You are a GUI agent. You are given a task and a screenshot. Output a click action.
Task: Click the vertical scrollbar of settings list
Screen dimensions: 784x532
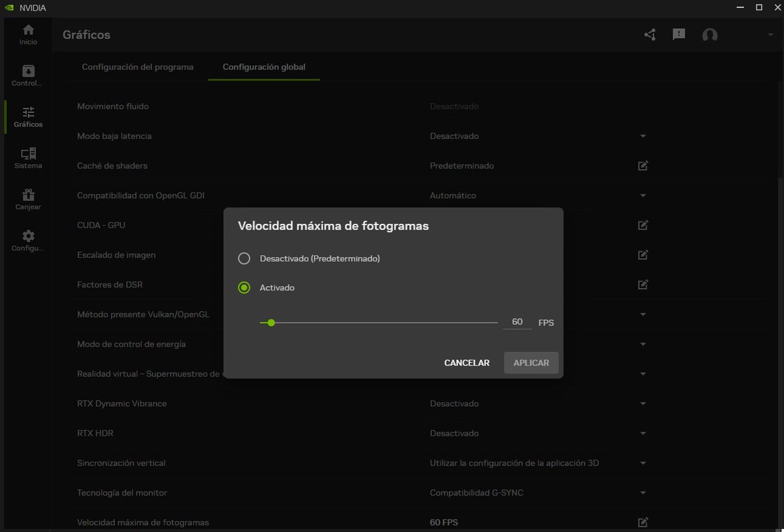coord(779,352)
